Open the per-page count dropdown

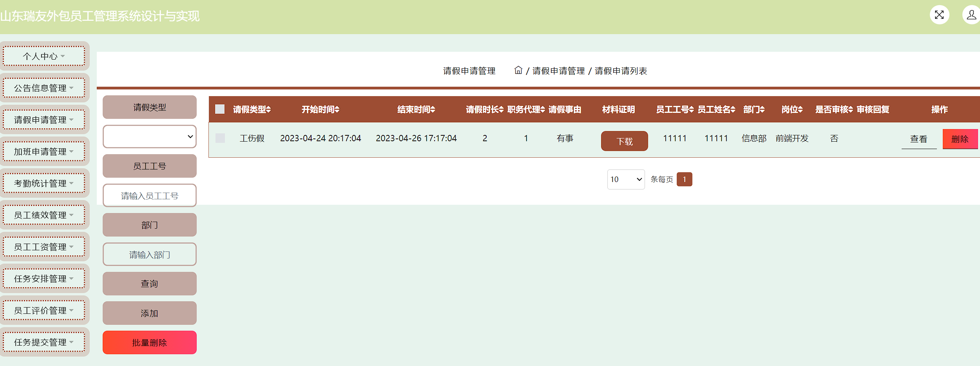(x=626, y=179)
